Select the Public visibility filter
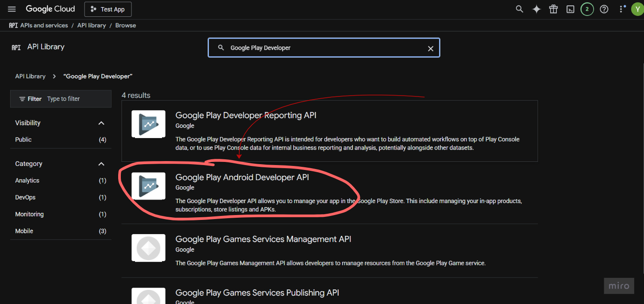 tap(61, 139)
